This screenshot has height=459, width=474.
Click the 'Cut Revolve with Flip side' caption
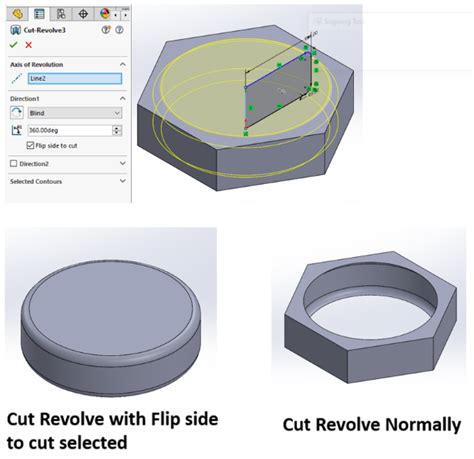pyautogui.click(x=112, y=430)
